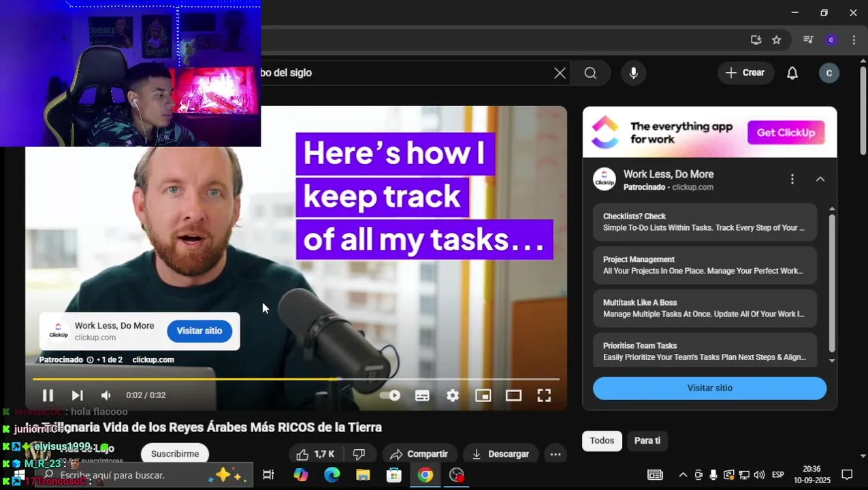Open the YouTube account avatar menu
The width and height of the screenshot is (868, 490).
829,73
